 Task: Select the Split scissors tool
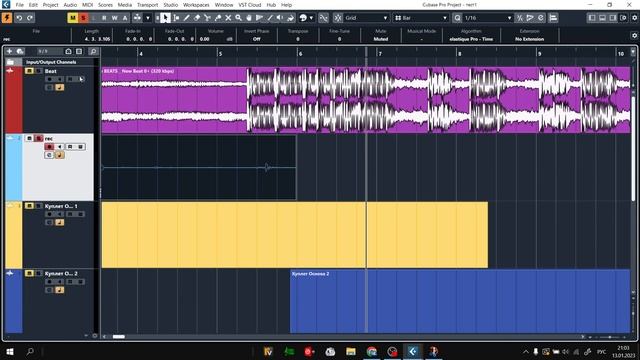[207, 18]
